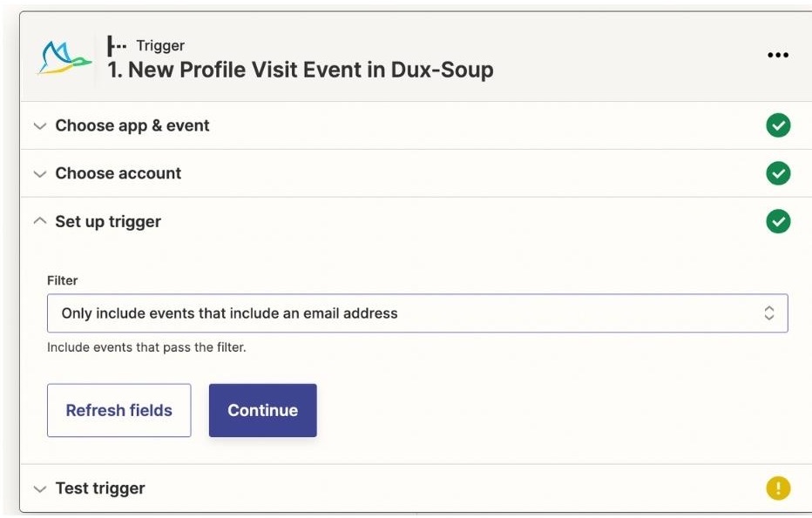Open the Choose app & event section

coord(132,125)
